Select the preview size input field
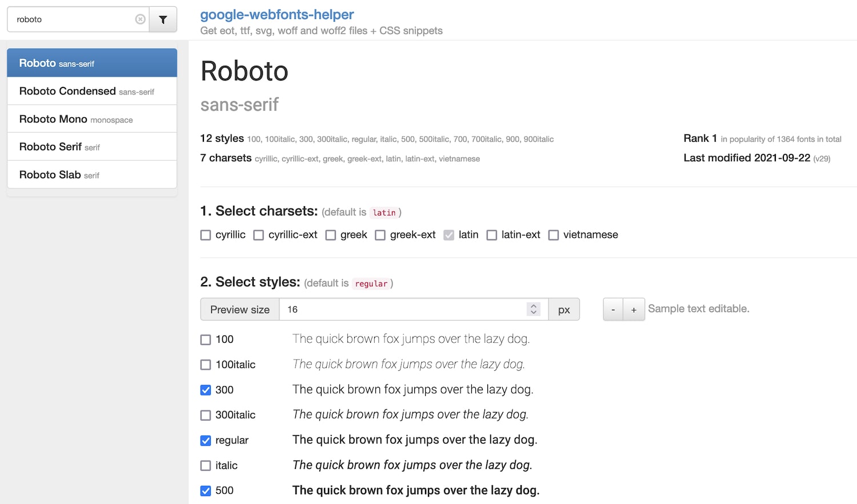The width and height of the screenshot is (857, 504). coord(400,309)
